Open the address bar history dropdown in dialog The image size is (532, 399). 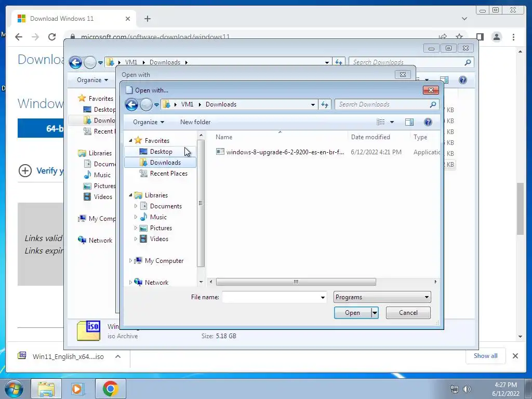(x=313, y=105)
